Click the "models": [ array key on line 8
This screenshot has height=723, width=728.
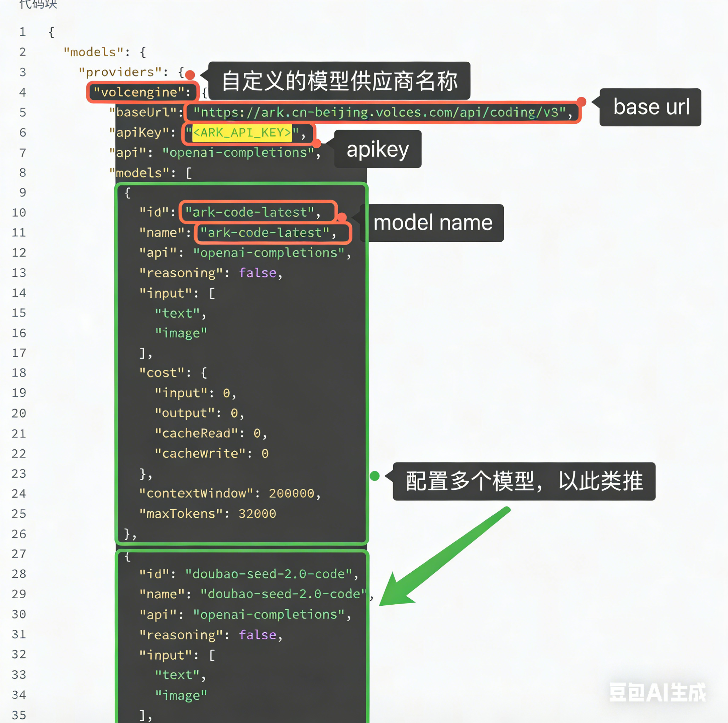click(150, 173)
